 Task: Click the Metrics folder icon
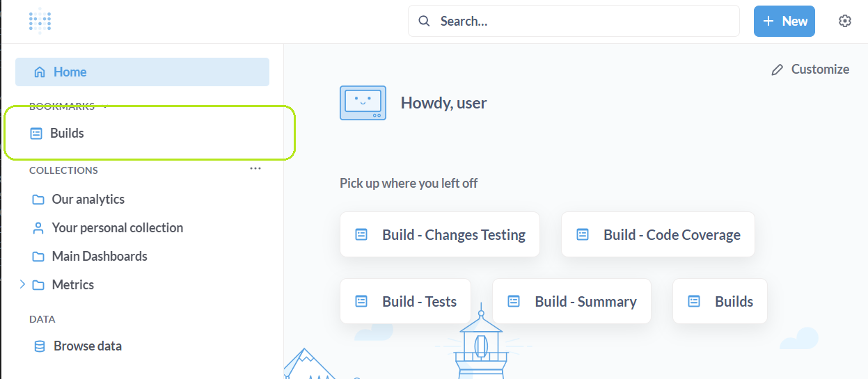click(x=38, y=285)
